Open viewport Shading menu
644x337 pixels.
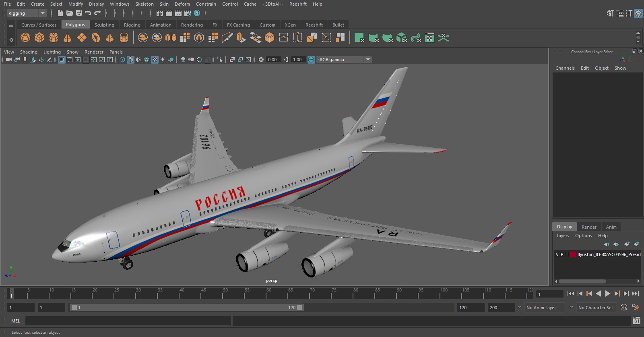click(x=29, y=52)
